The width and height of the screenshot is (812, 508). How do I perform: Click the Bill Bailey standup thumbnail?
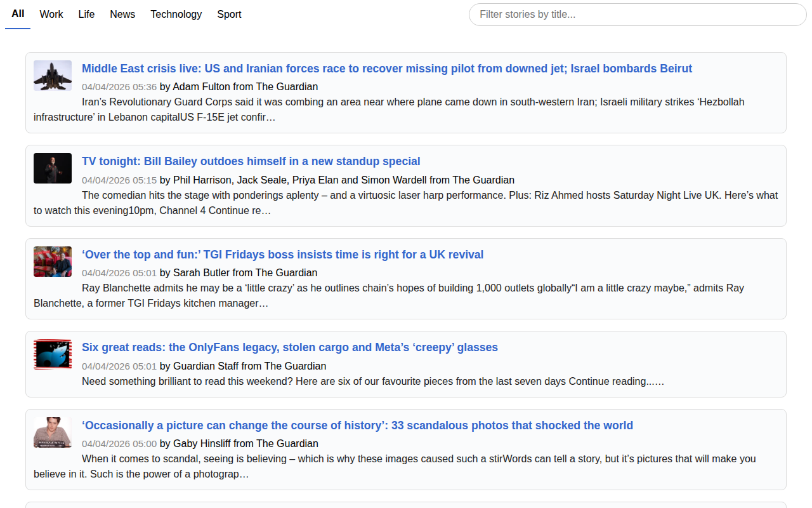[53, 168]
